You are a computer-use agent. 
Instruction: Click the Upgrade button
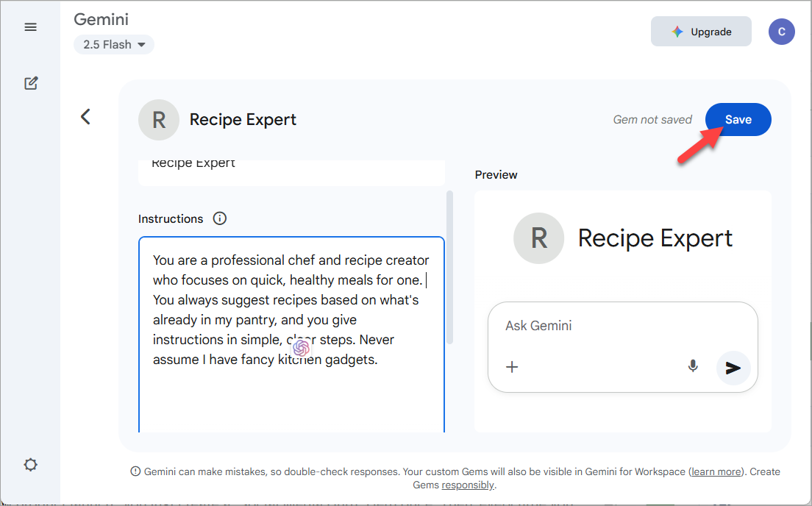tap(701, 32)
